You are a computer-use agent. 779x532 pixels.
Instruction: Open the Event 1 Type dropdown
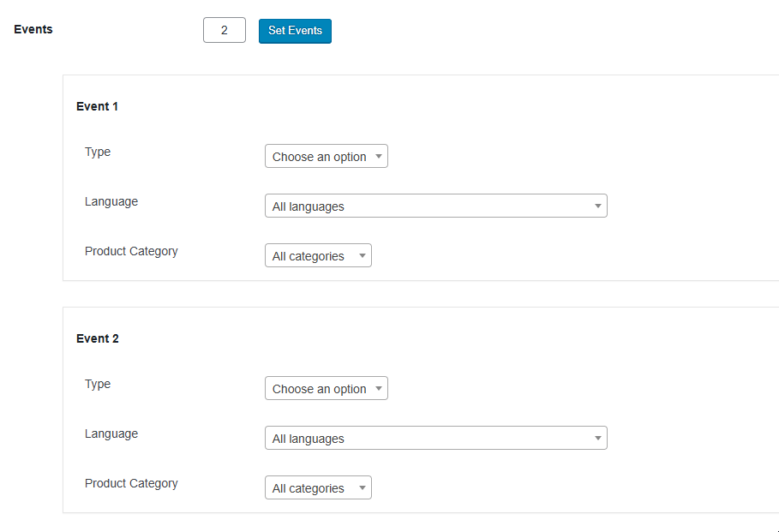coord(326,157)
